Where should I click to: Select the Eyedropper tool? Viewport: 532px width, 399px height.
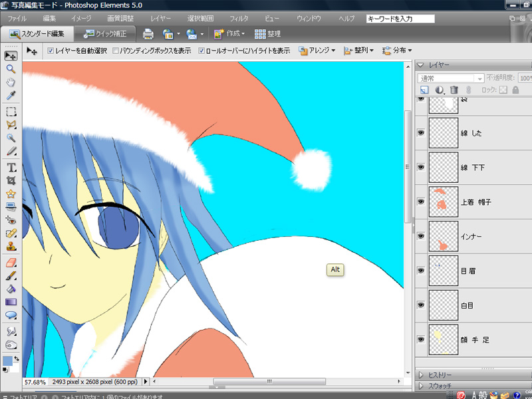pyautogui.click(x=11, y=96)
